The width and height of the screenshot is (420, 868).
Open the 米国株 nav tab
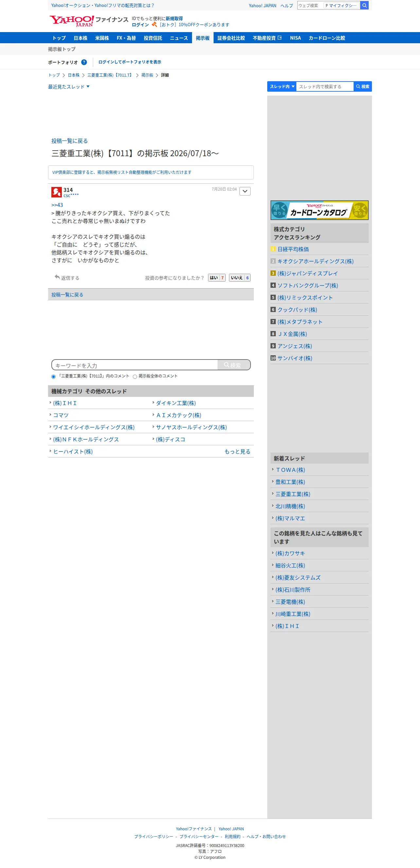tap(102, 38)
